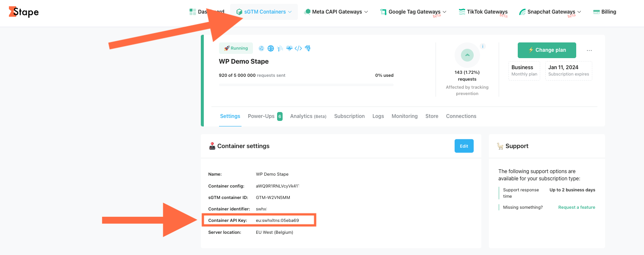The height and width of the screenshot is (255, 644).
Task: Expand the Snapchat Gateways menu
Action: 550,12
